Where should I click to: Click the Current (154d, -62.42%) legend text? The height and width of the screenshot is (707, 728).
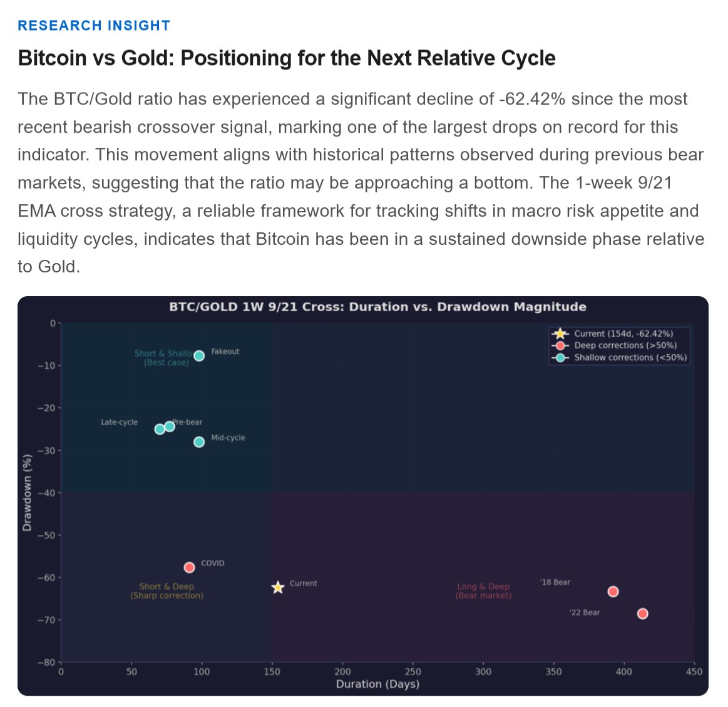tap(623, 334)
